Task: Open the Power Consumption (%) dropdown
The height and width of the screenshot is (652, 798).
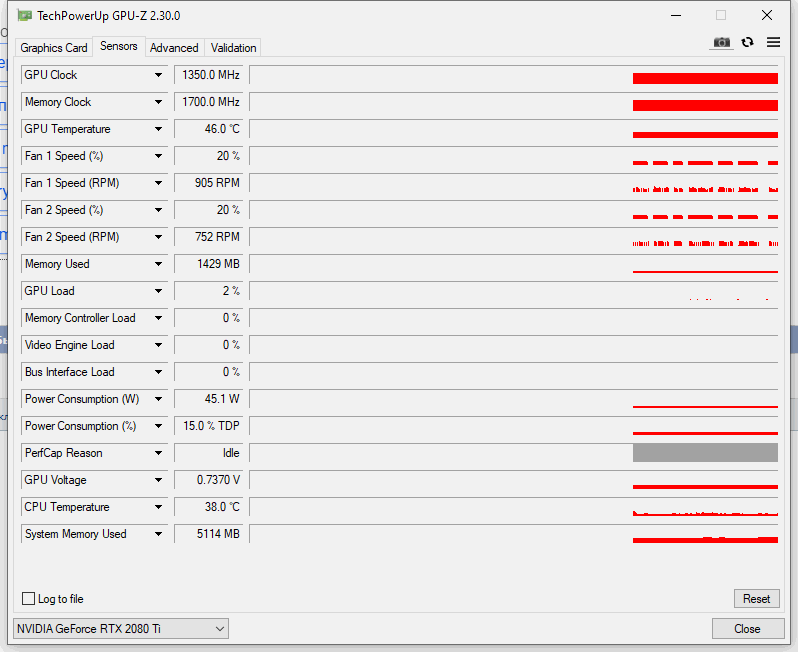Action: tap(158, 426)
